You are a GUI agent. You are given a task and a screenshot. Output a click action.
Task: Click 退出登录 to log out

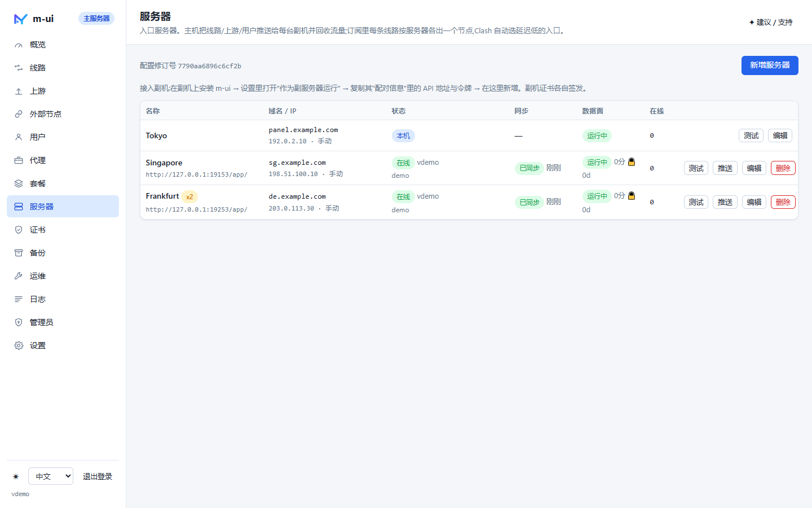(98, 476)
